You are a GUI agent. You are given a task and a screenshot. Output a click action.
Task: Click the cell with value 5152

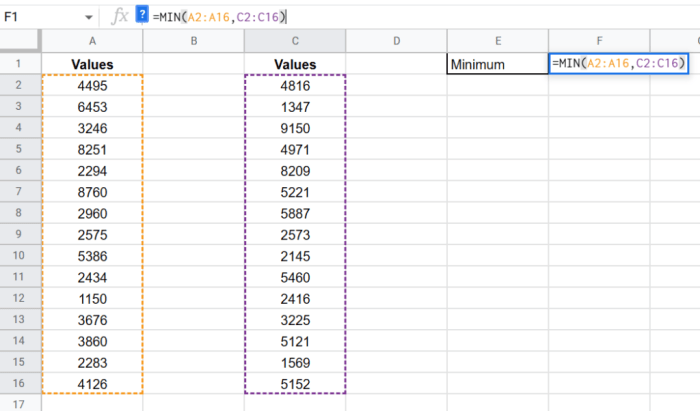click(295, 383)
